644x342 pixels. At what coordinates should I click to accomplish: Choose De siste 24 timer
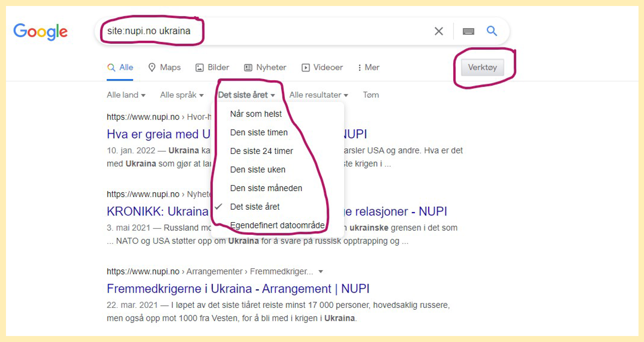[x=277, y=151]
